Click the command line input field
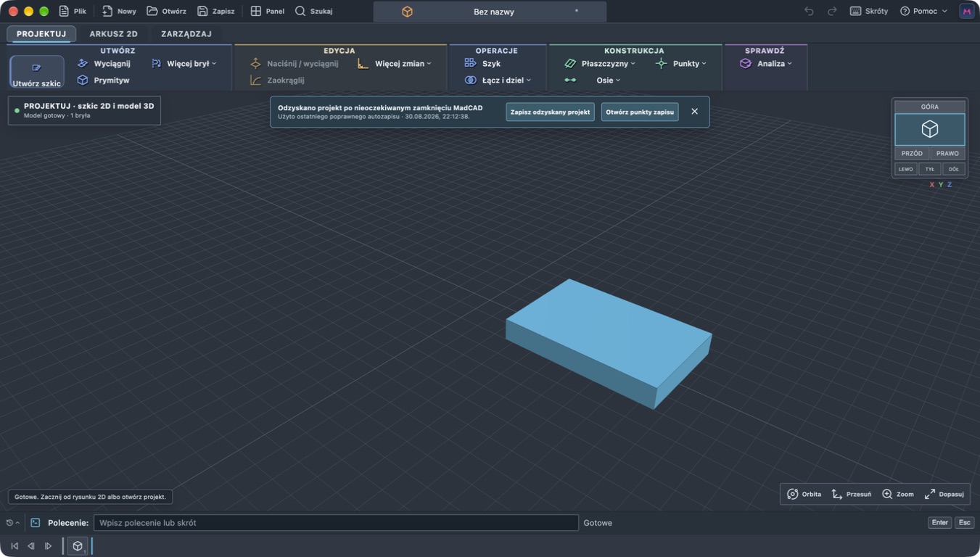Image resolution: width=980 pixels, height=557 pixels. 336,523
